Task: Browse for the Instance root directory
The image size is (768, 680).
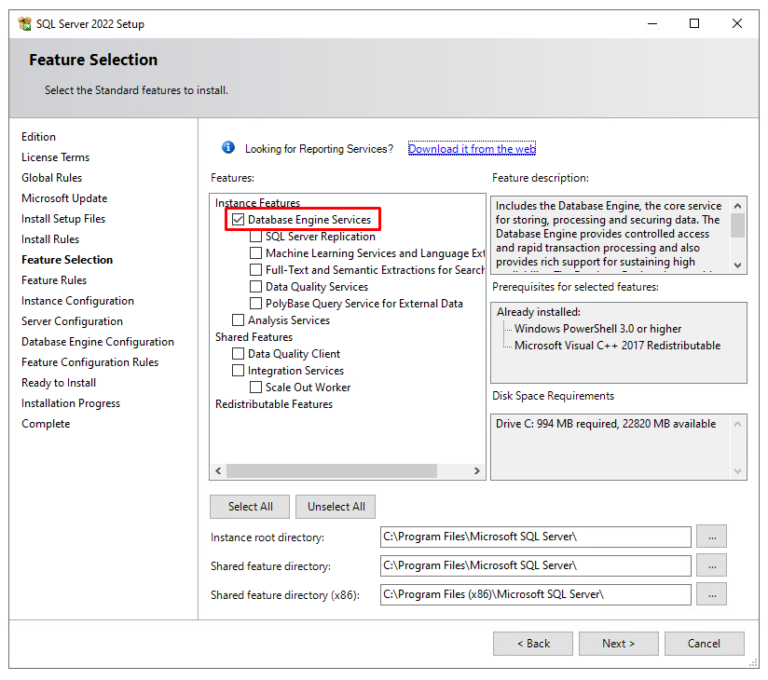Action: [712, 537]
